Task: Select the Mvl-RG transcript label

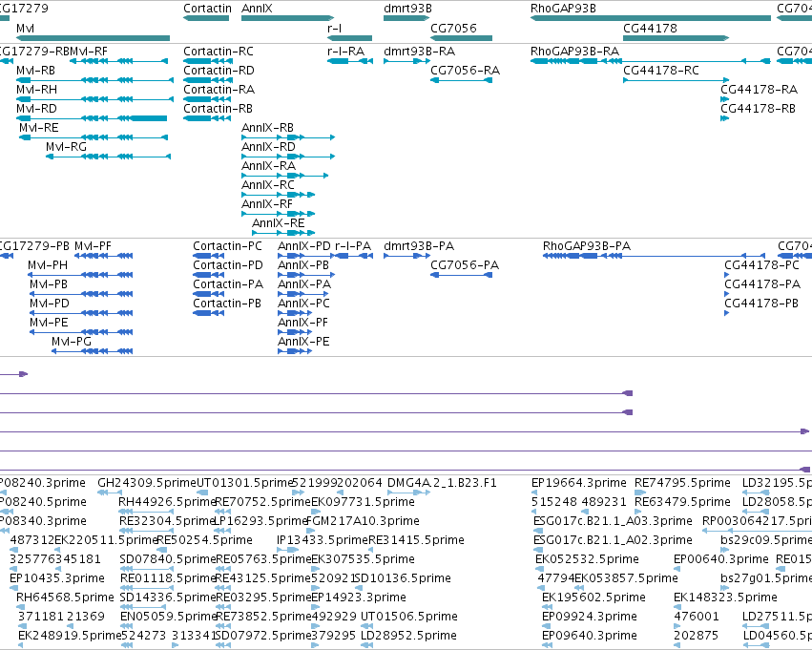Action: (66, 147)
